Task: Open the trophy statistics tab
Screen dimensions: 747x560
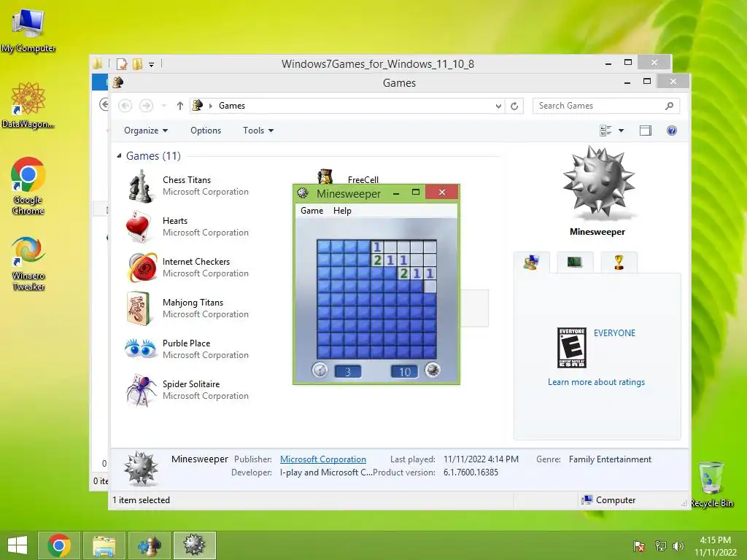Action: [x=619, y=262]
